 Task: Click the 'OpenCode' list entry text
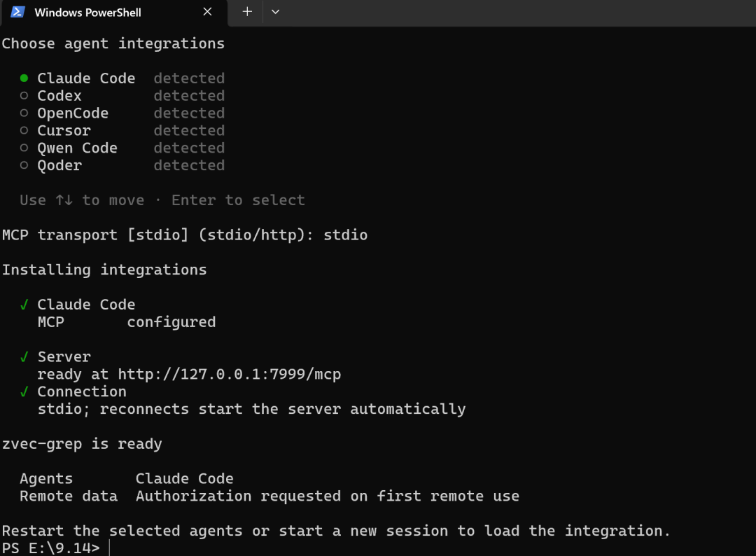(x=73, y=113)
